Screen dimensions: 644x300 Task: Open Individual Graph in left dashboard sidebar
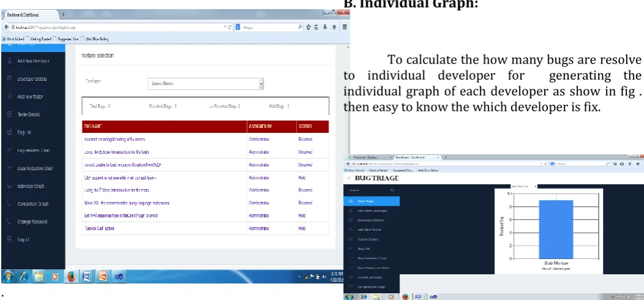point(31,186)
